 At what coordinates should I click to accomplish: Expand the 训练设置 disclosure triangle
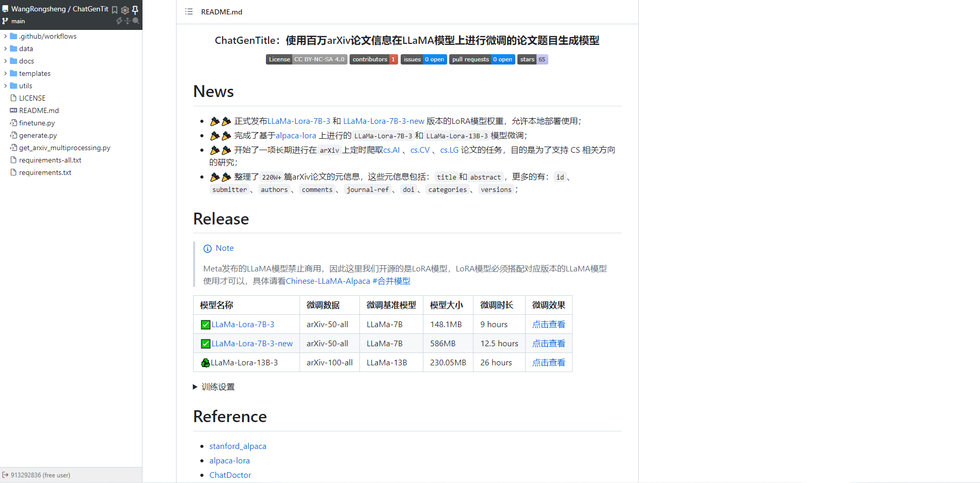click(195, 387)
